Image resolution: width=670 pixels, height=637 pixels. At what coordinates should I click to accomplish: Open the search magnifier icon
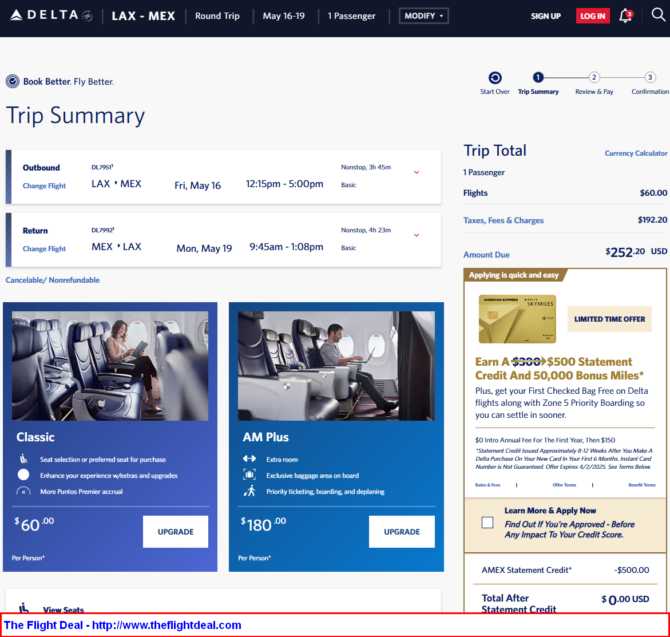pos(658,15)
